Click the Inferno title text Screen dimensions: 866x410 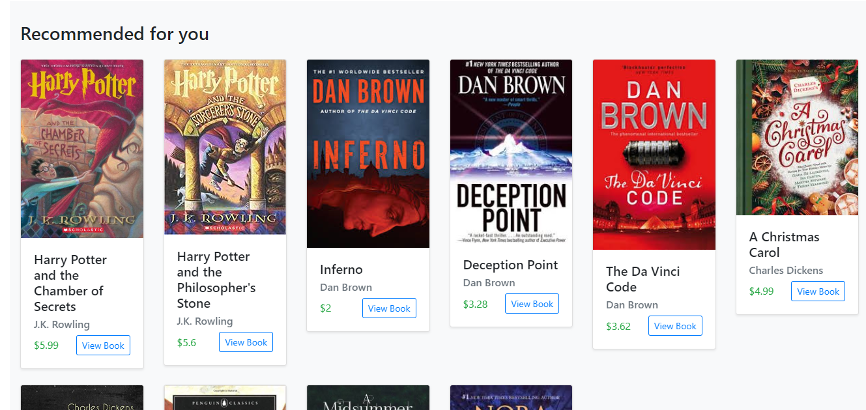pyautogui.click(x=341, y=270)
